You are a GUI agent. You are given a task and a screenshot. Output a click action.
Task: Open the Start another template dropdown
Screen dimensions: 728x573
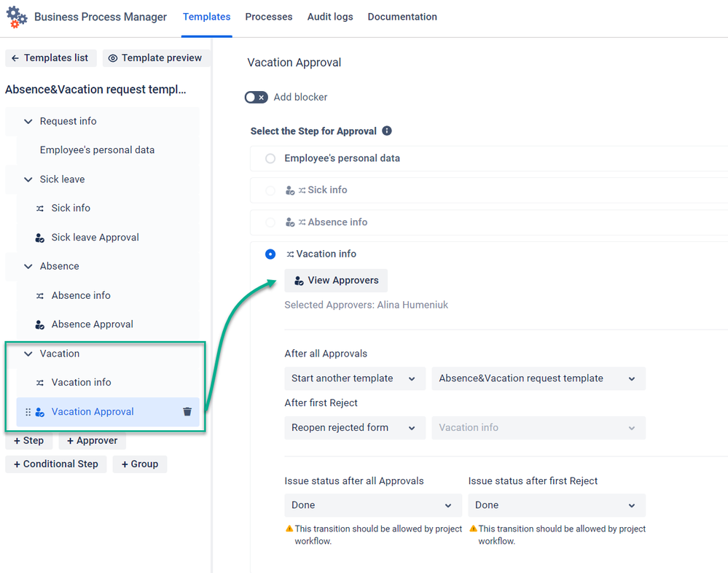(355, 378)
